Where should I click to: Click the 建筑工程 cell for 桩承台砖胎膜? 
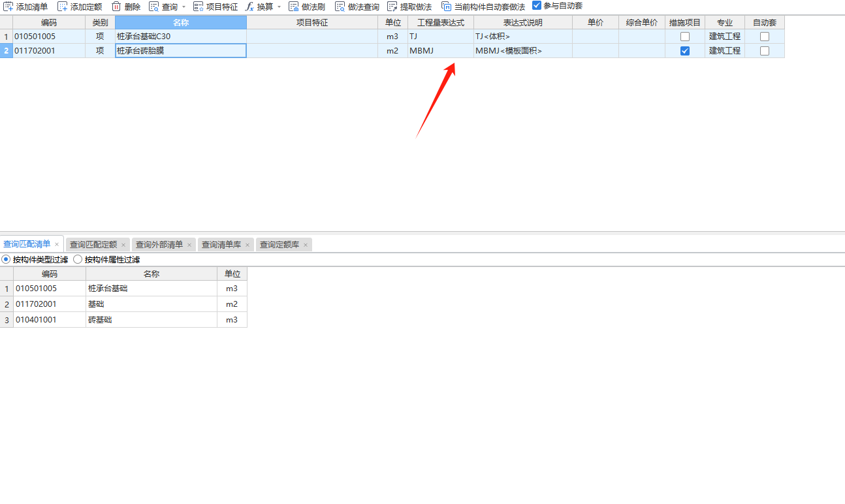(x=725, y=51)
